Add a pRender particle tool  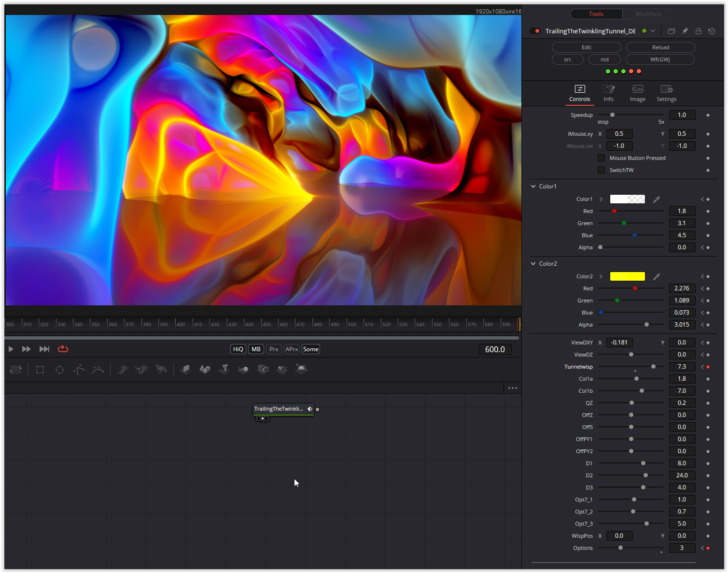click(161, 370)
